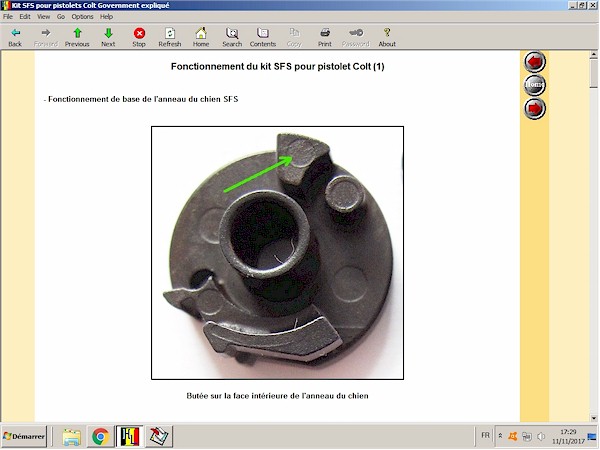This screenshot has height=450, width=600.
Task: Open the Options menu
Action: tap(82, 16)
